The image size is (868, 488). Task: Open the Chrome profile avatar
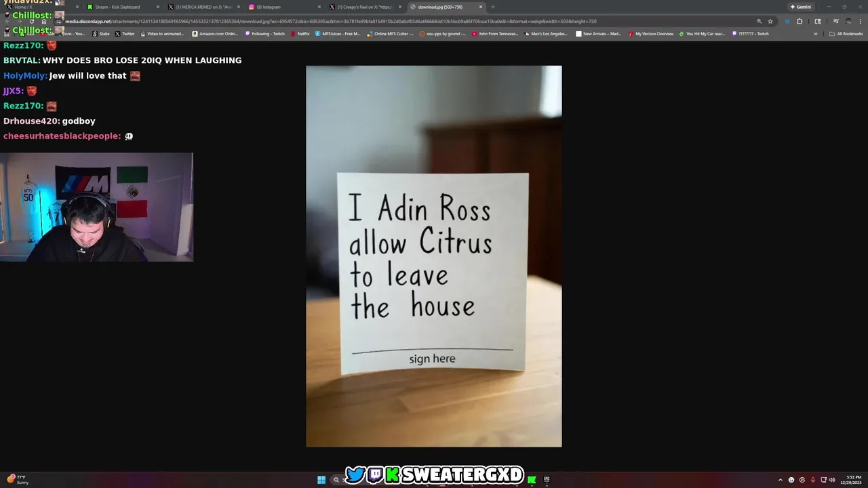pyautogui.click(x=848, y=21)
